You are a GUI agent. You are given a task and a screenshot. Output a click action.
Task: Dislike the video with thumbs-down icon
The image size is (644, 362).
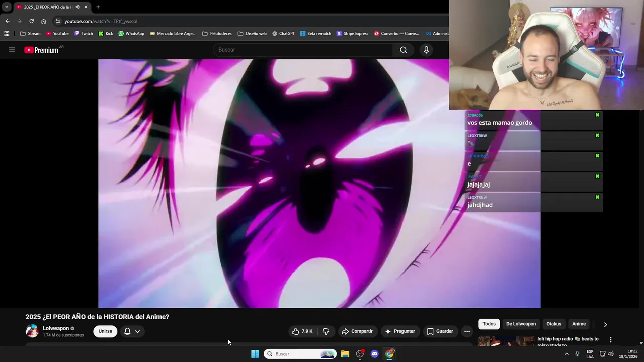click(326, 331)
